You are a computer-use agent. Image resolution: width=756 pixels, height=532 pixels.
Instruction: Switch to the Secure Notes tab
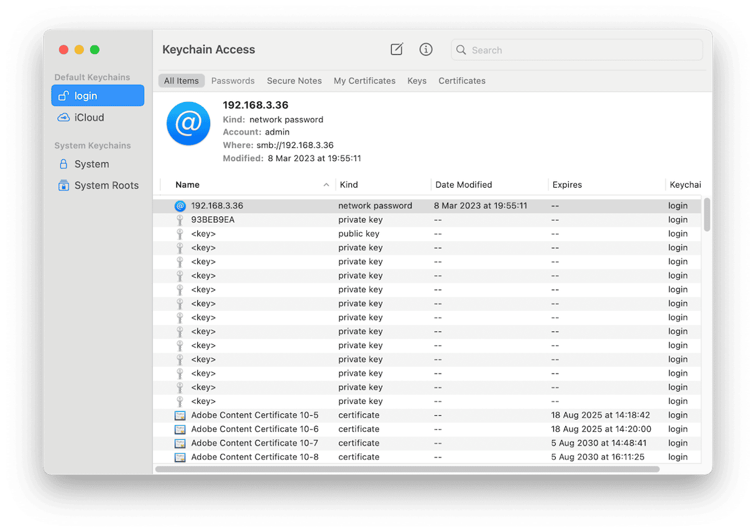click(x=294, y=81)
